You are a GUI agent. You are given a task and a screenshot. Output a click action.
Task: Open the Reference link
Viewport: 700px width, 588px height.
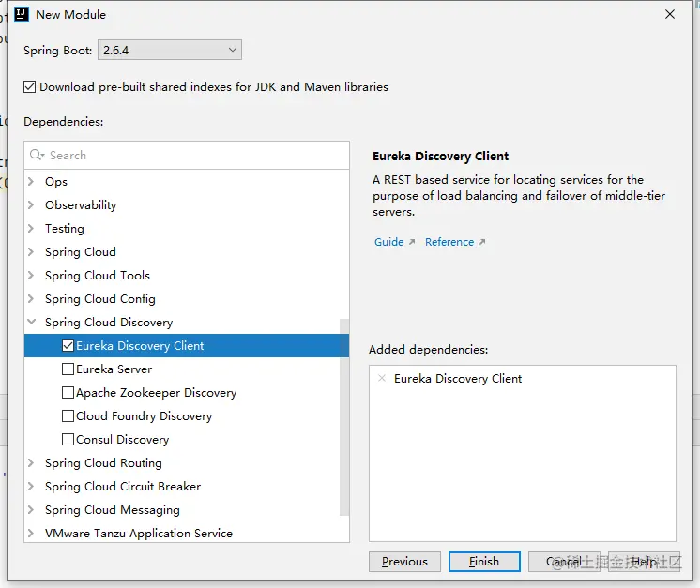(x=449, y=242)
